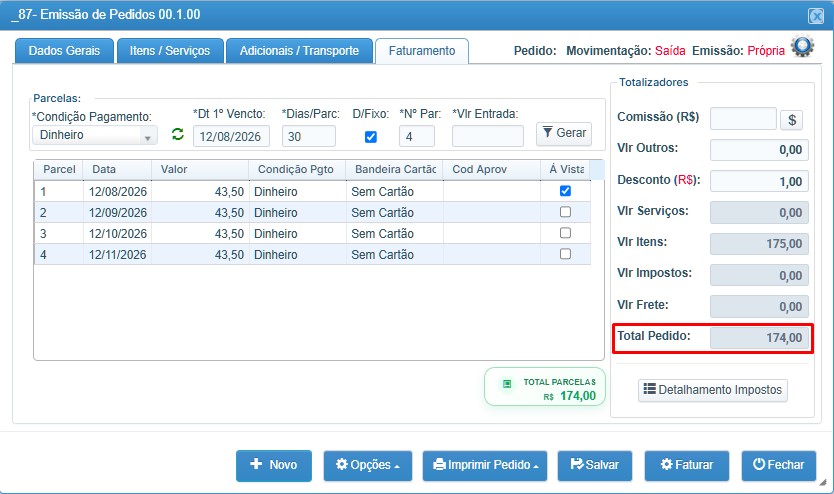Viewport: 834px width, 494px height.
Task: Select the date cell 12/09/2026
Action: point(118,213)
